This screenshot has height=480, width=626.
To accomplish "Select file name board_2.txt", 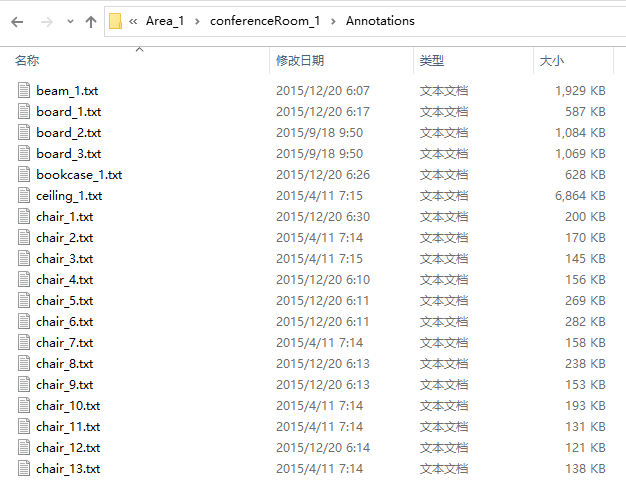I will [69, 133].
